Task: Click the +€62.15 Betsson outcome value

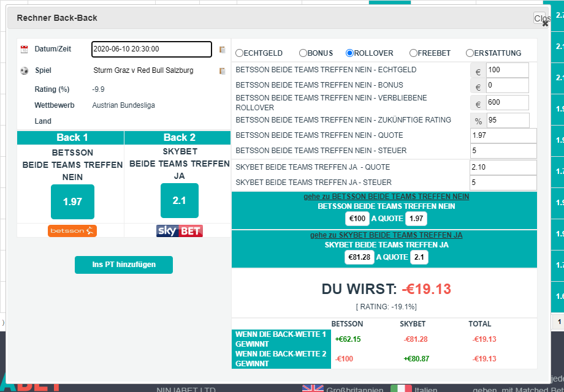Action: 348,339
